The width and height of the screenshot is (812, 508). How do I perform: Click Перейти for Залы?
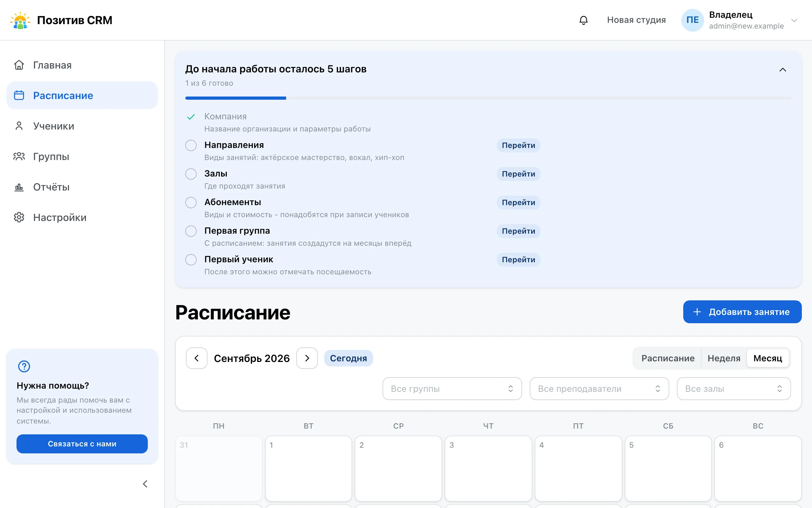[x=518, y=174]
